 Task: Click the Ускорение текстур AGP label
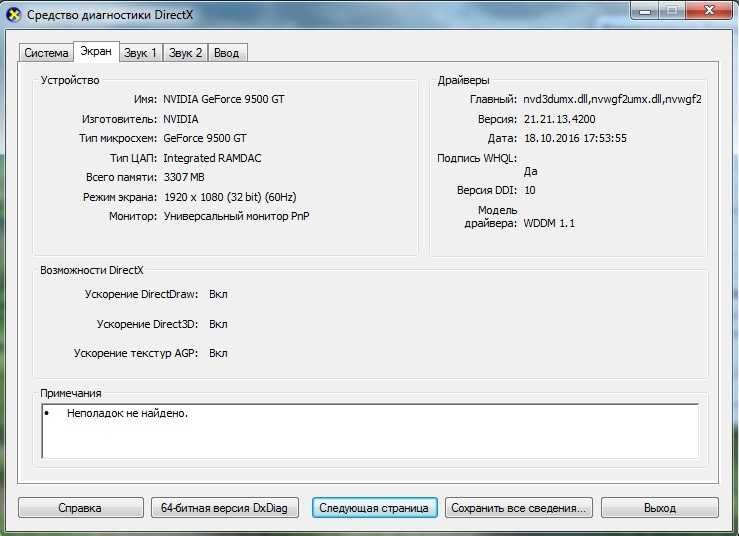(136, 354)
